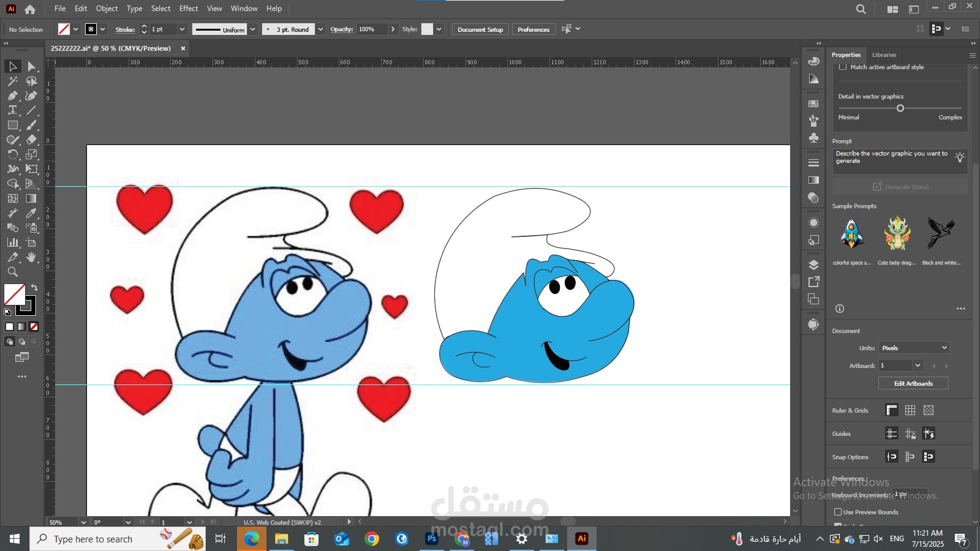Select the Zoom tool in the toolbar
The height and width of the screenshot is (551, 980).
point(12,272)
